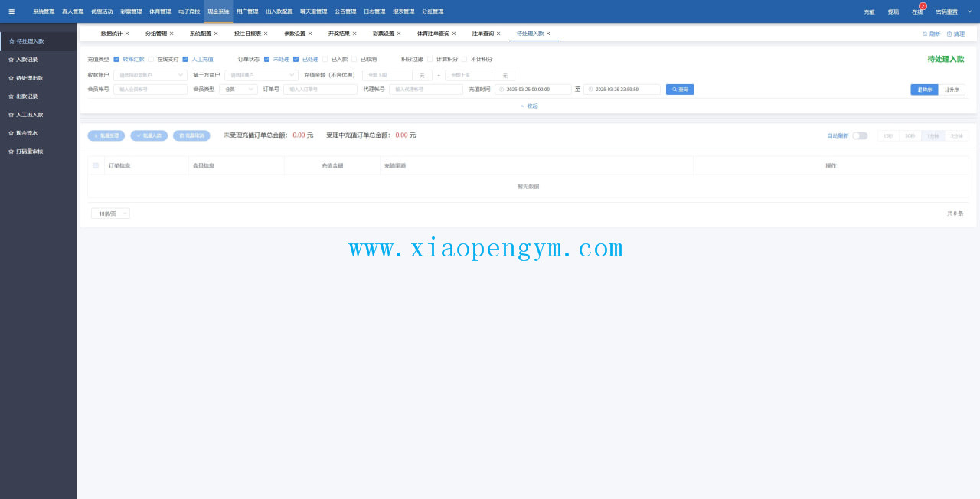Uncheck the 已处理 status checkbox

point(296,59)
